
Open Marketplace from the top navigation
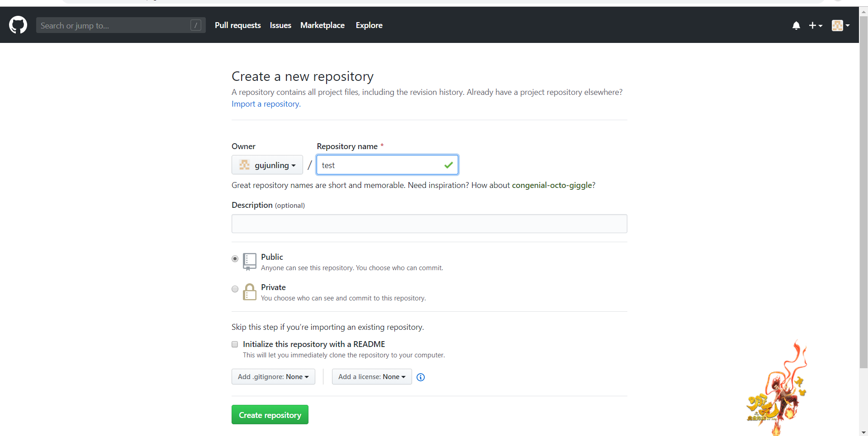coord(322,25)
